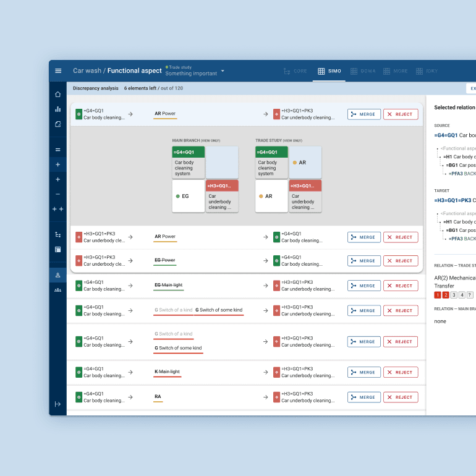476x476 pixels.
Task: Select the equals sign icon in sidebar
Action: coord(57,150)
